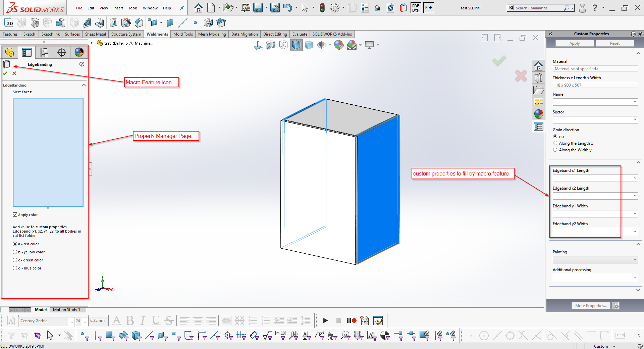Image resolution: width=644 pixels, height=349 pixels.
Task: Pin the Custom Properties pane
Action: click(x=640, y=34)
